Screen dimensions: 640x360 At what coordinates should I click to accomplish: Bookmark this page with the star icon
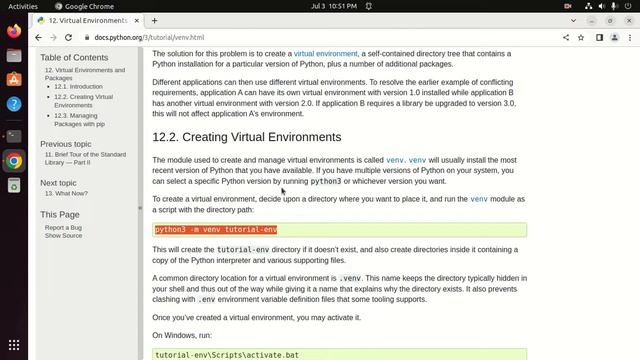pos(581,38)
